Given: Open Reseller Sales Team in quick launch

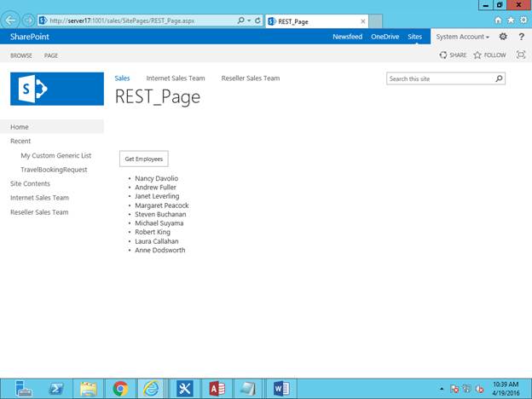Looking at the screenshot, I should [39, 212].
